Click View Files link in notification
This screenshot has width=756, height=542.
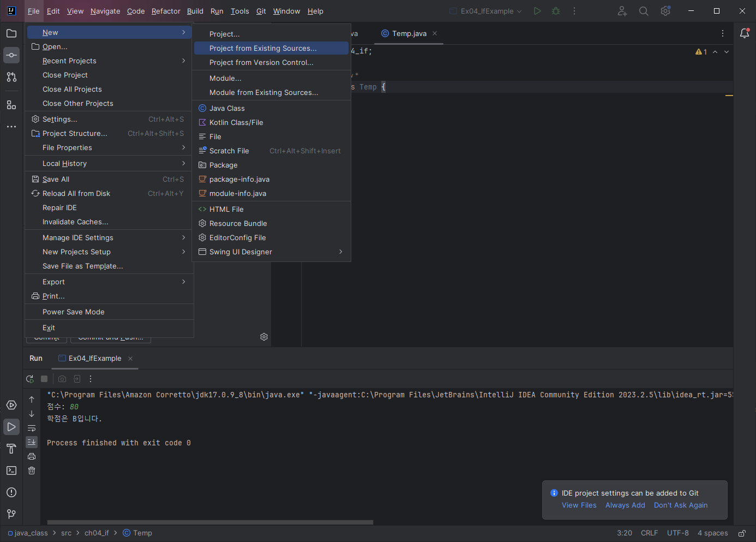point(579,505)
